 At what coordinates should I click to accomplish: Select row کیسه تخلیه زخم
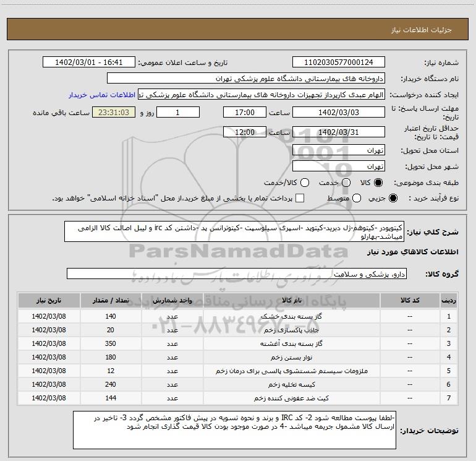coord(238,385)
